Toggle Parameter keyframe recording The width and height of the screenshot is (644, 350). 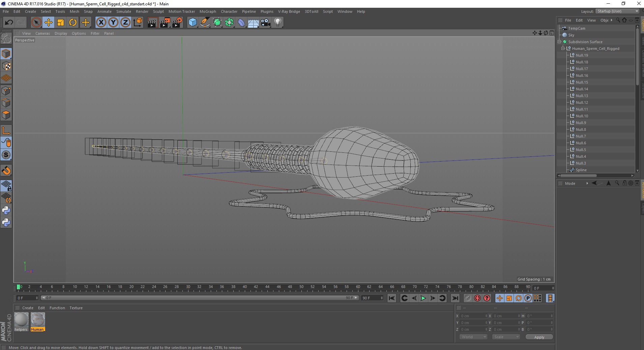coord(528,298)
